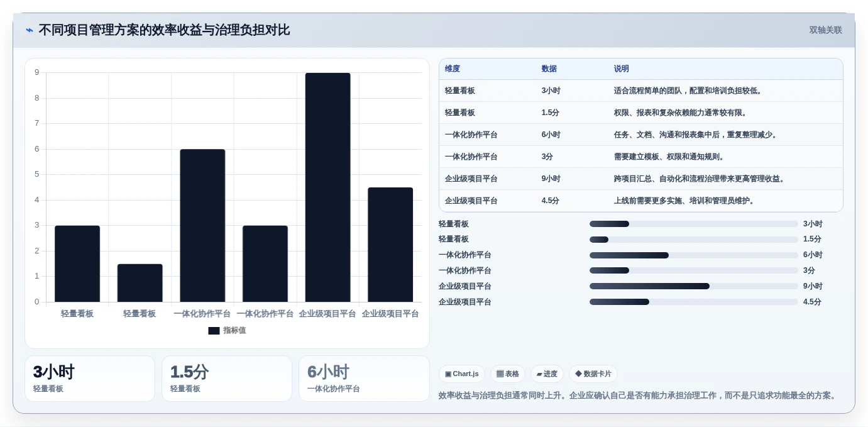Click the shortest chart bar at 1.5
Screen dimensions: 868x427
click(x=140, y=283)
